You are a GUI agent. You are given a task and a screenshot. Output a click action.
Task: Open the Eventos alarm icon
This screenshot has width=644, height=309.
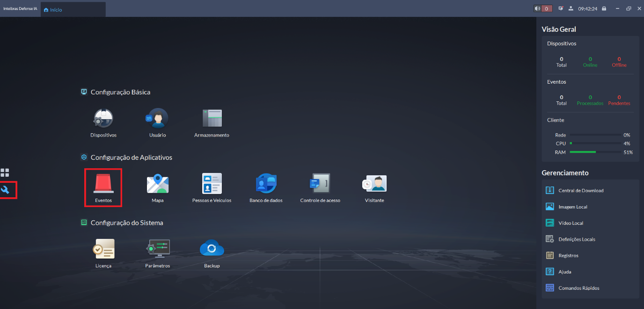(103, 184)
